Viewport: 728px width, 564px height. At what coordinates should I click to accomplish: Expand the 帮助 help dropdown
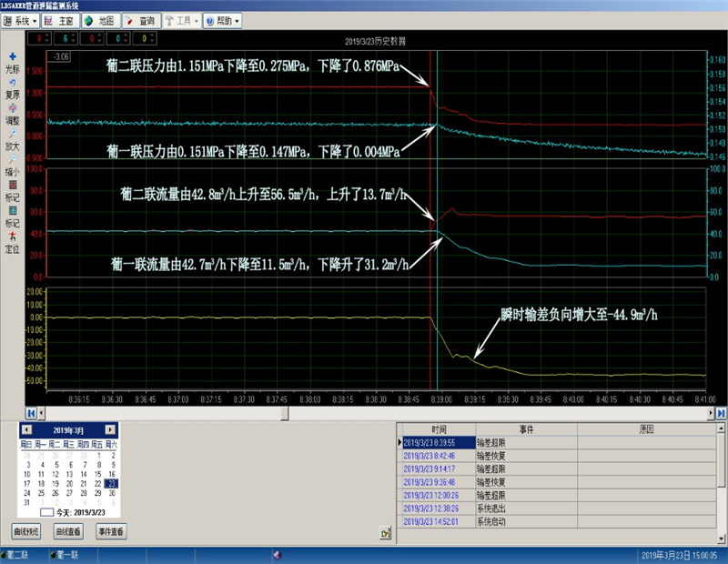point(221,19)
